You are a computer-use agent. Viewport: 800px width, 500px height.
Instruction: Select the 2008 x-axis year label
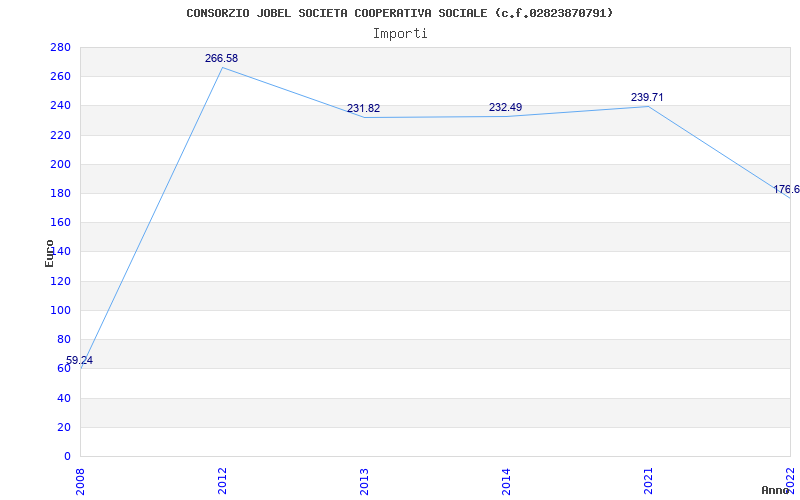81,481
